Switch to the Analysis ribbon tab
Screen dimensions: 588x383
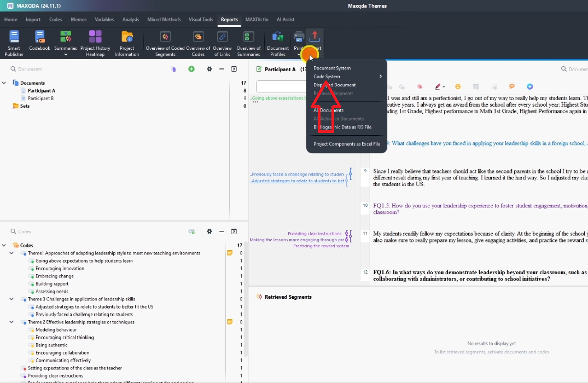[130, 20]
